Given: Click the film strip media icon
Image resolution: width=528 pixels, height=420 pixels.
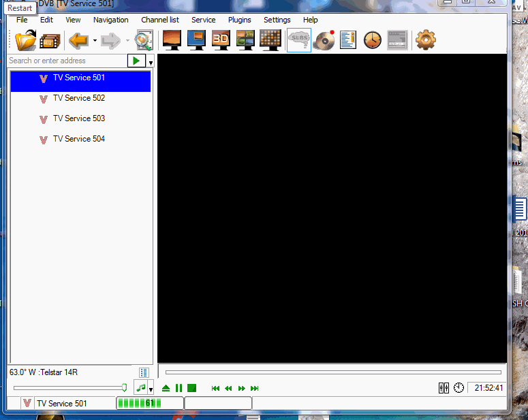Looking at the screenshot, I should coord(50,40).
